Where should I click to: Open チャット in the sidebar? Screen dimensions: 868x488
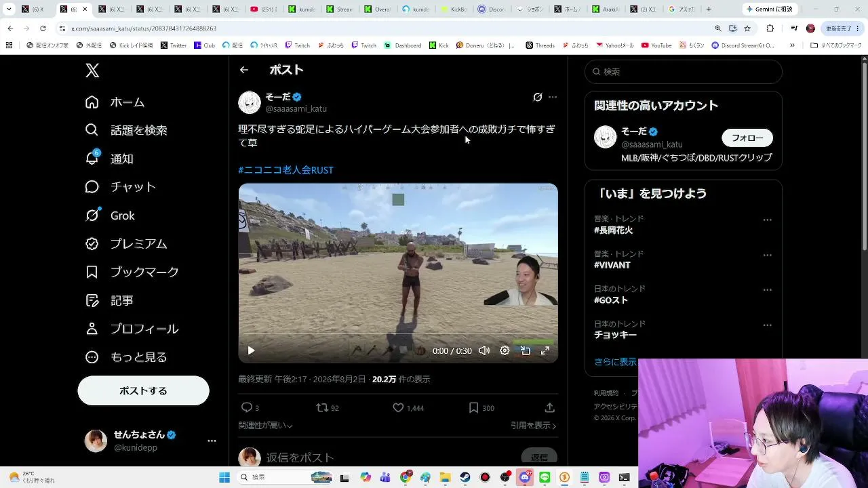click(121, 187)
